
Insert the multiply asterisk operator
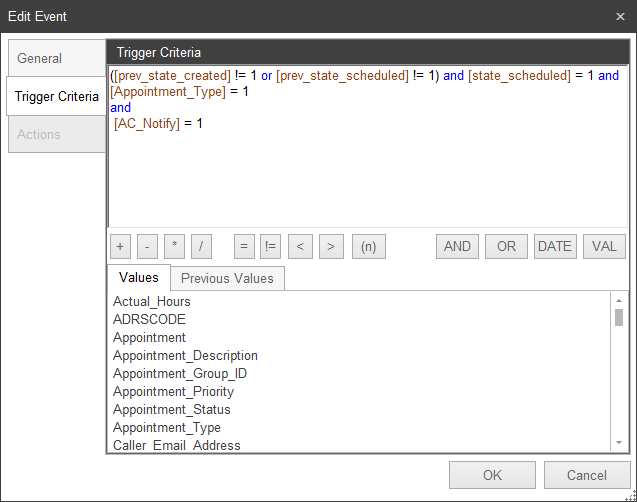point(175,246)
